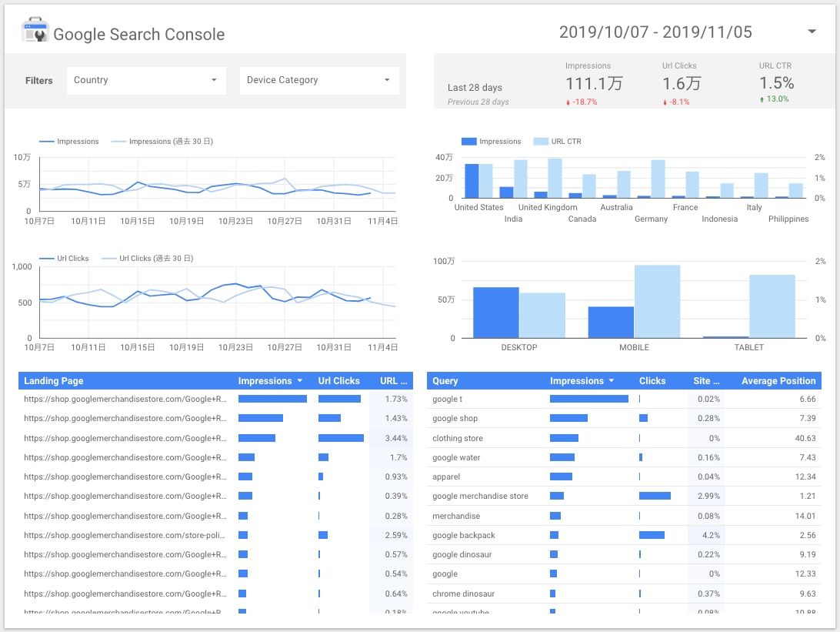840x632 pixels.
Task: Click the 13.0% CTR increase indicator
Action: (774, 99)
